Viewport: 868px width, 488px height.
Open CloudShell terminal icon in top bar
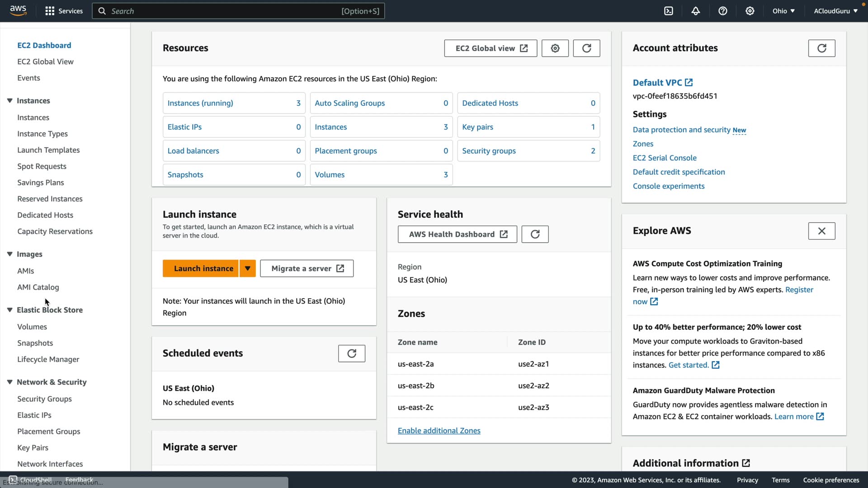click(x=669, y=11)
